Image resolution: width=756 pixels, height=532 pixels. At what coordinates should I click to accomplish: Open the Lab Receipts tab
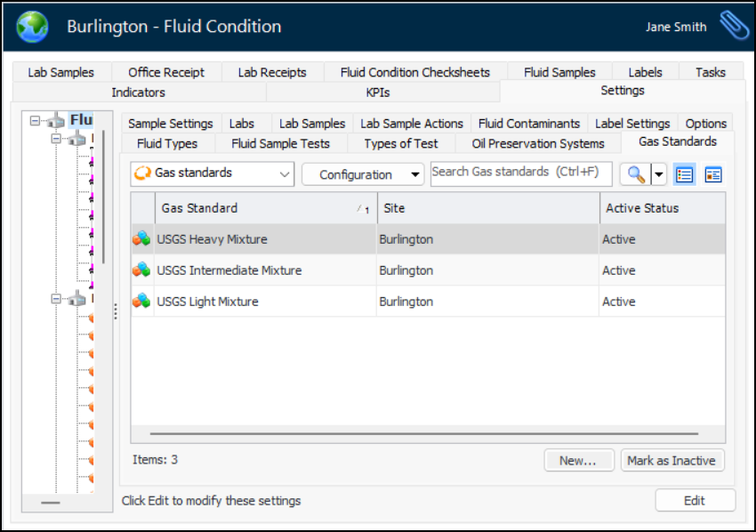(x=272, y=72)
